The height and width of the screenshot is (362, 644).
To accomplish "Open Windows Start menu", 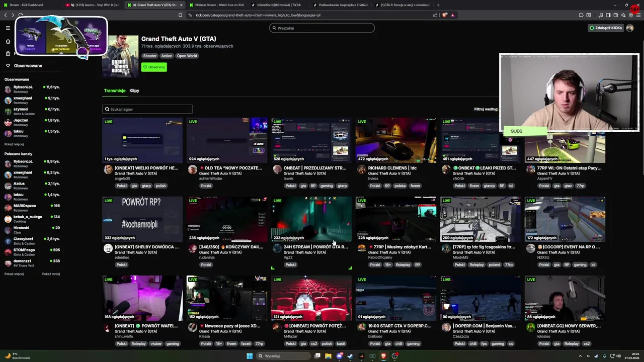I will [x=249, y=356].
